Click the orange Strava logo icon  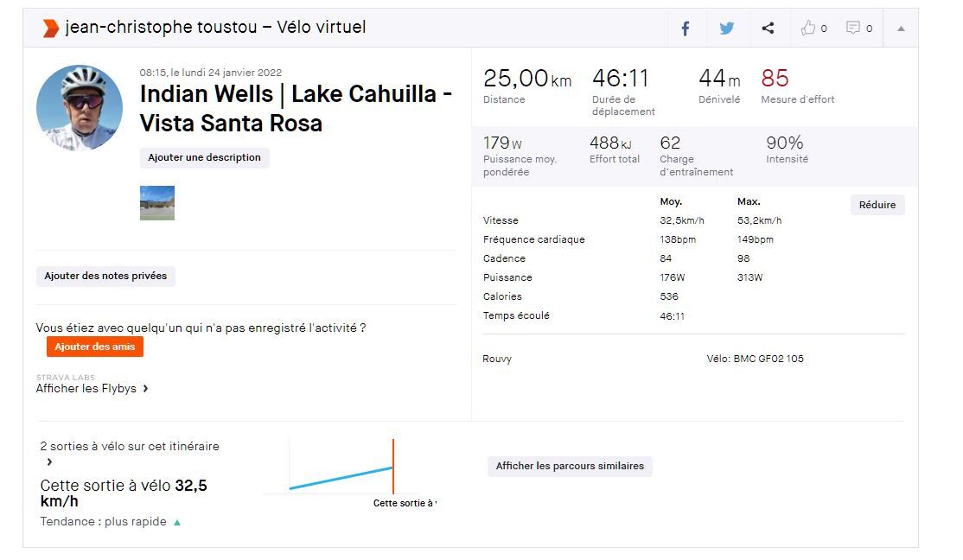(x=50, y=29)
